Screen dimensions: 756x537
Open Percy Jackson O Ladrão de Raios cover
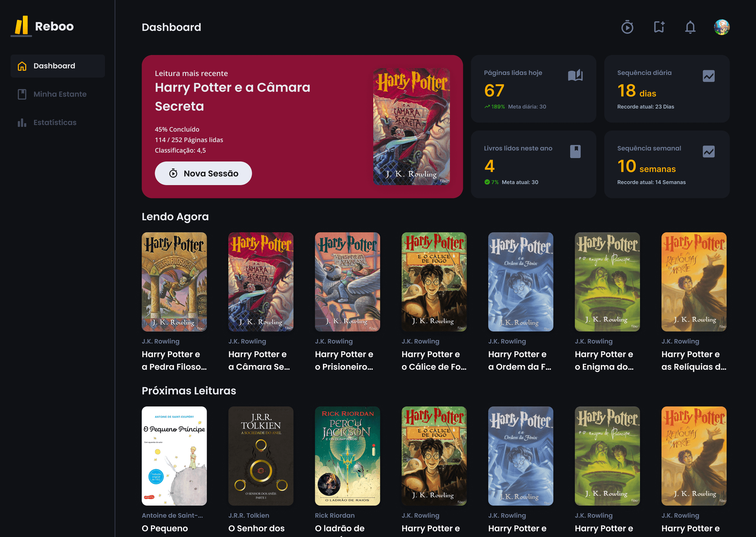[x=347, y=456]
